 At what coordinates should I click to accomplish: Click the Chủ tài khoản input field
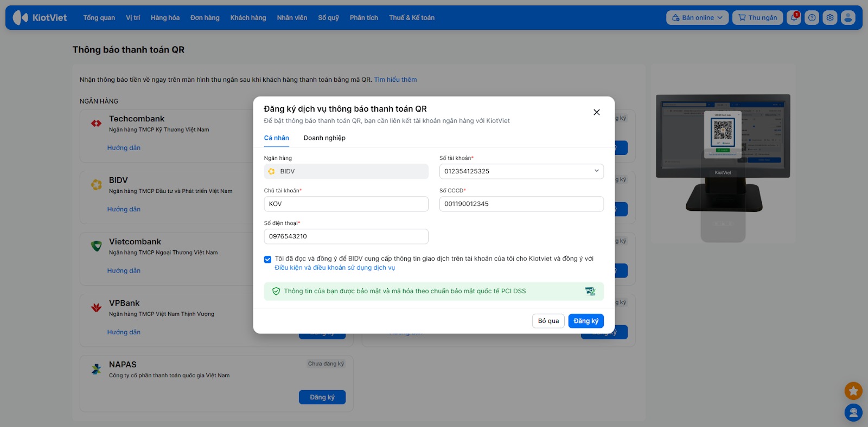tap(346, 204)
